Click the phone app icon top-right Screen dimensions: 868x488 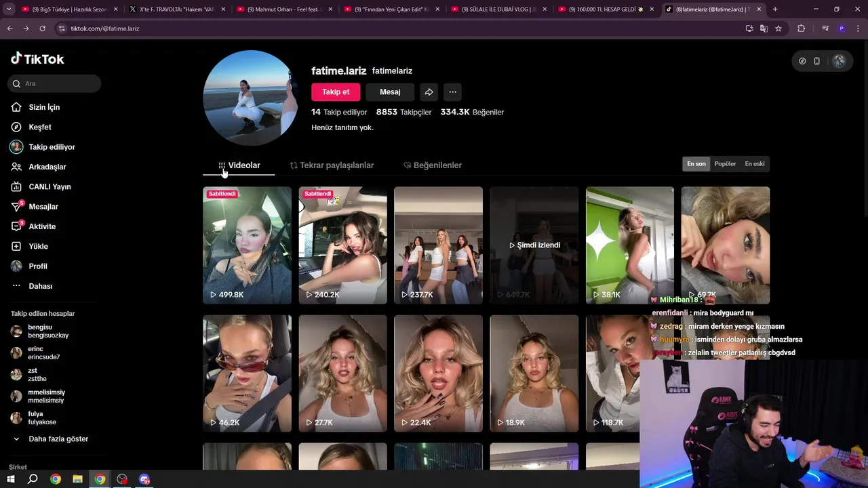coord(816,61)
